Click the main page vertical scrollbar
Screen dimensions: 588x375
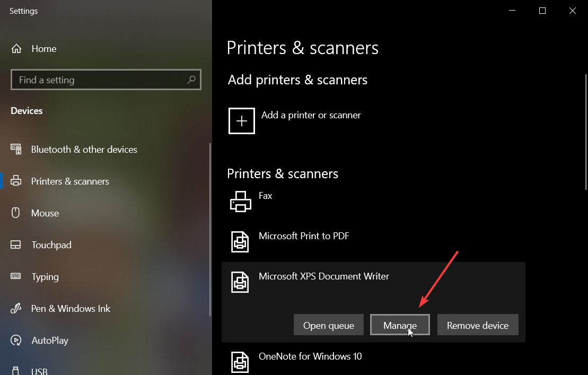pos(586,132)
